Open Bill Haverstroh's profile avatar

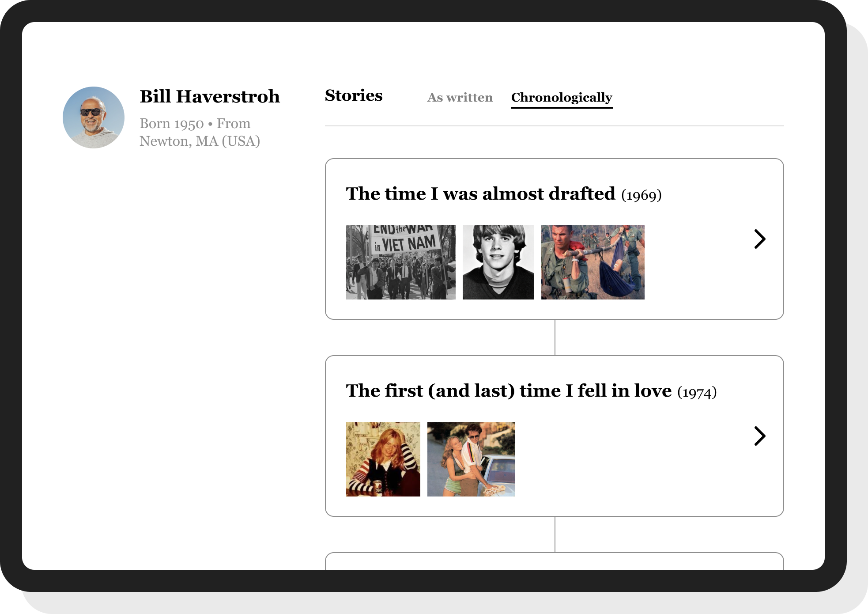pyautogui.click(x=94, y=117)
